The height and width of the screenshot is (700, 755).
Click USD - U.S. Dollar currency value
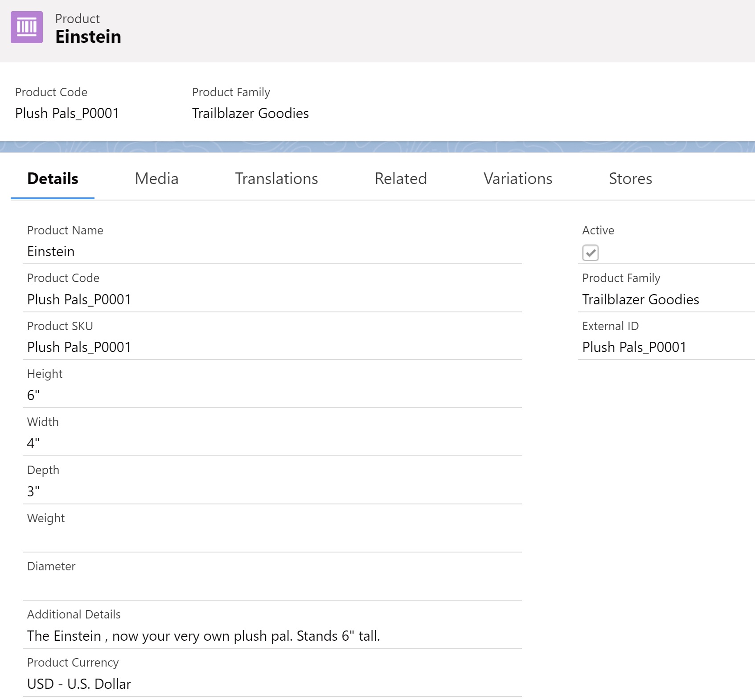(x=79, y=684)
